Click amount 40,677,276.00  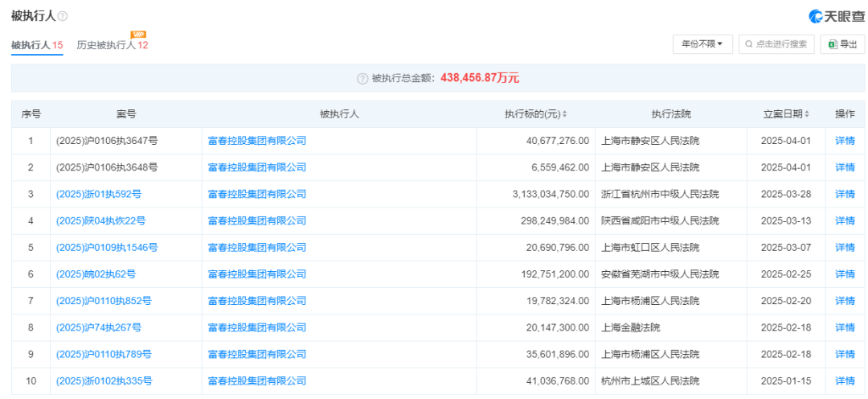point(558,141)
